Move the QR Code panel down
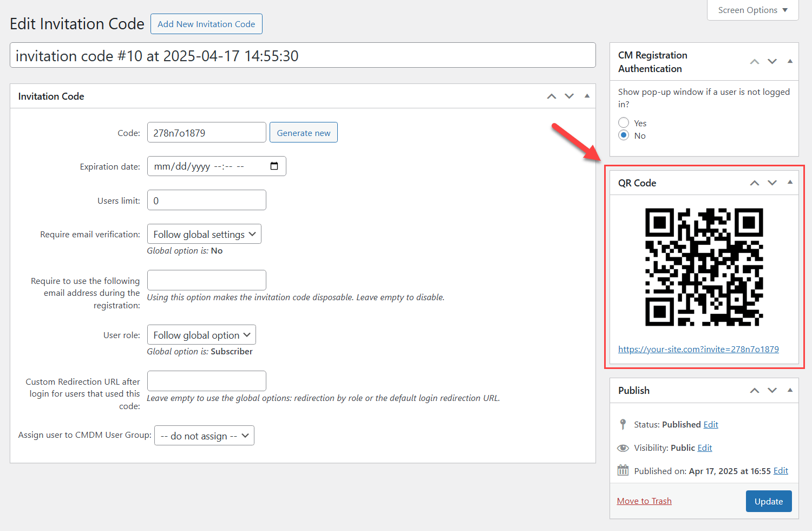Viewport: 812px width, 531px height. click(772, 183)
